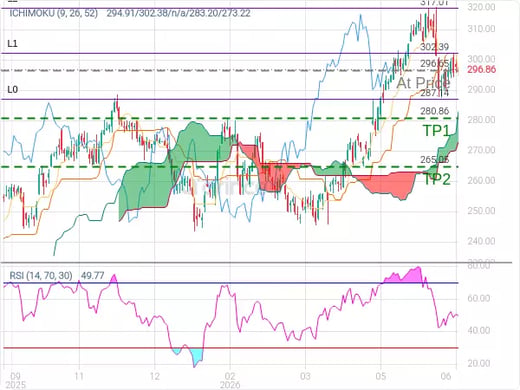Click the current price tag 296.86
This screenshot has width=520, height=390.
coord(481,69)
